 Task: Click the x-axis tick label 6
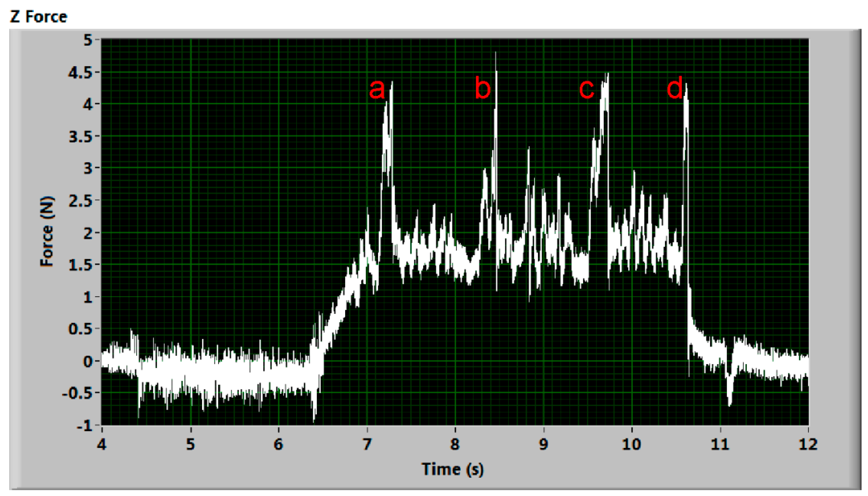(279, 444)
